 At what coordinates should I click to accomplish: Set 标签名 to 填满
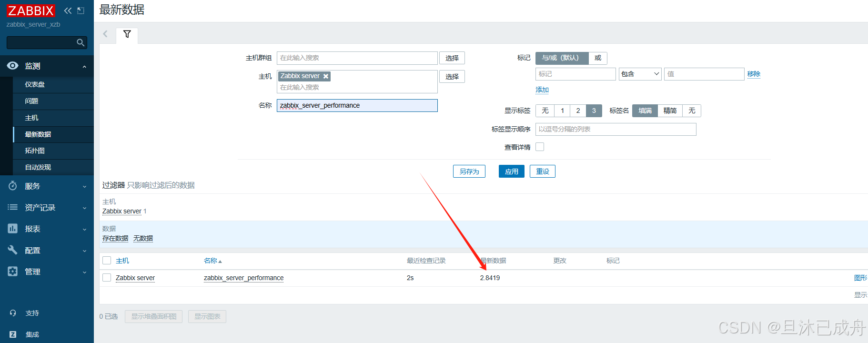point(645,111)
